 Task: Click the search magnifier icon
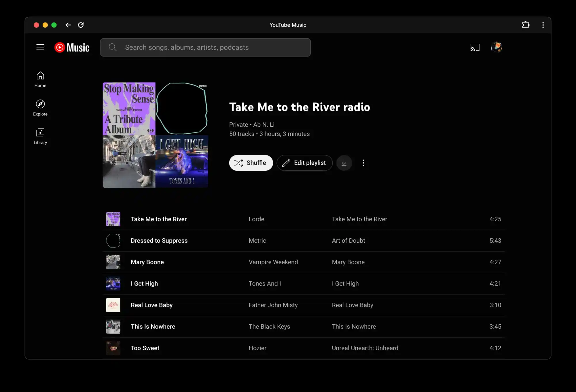point(113,47)
